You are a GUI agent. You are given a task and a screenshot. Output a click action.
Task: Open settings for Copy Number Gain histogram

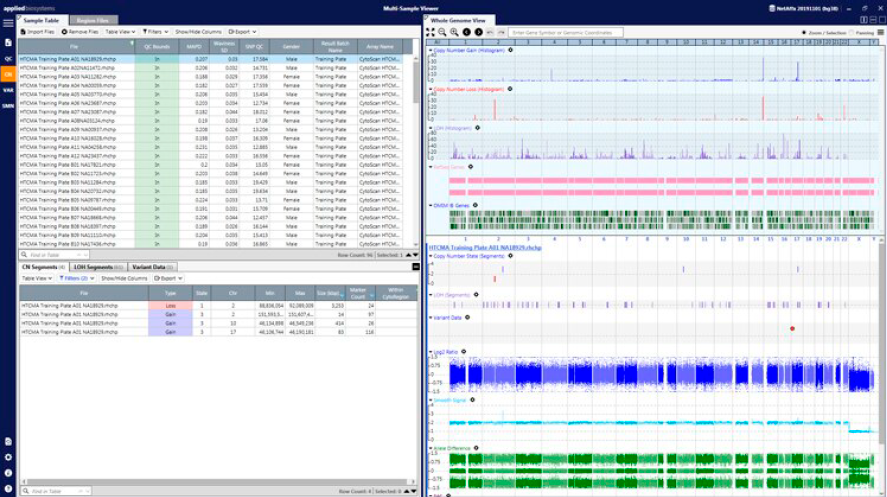point(510,49)
